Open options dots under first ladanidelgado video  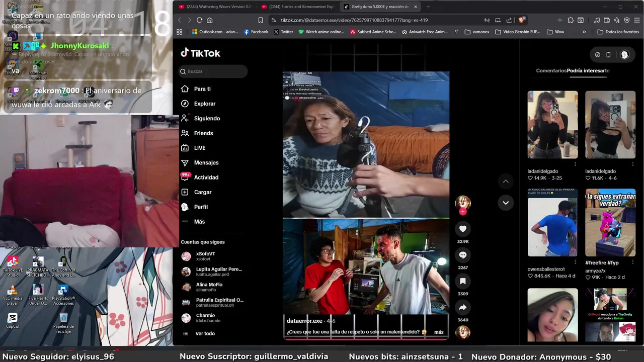[575, 164]
